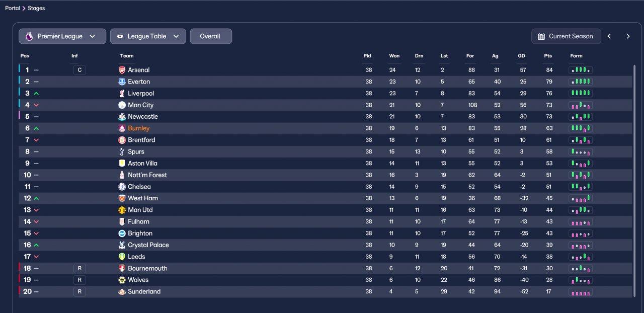Open the Current Season selector
This screenshot has height=313, width=644.
tap(566, 36)
